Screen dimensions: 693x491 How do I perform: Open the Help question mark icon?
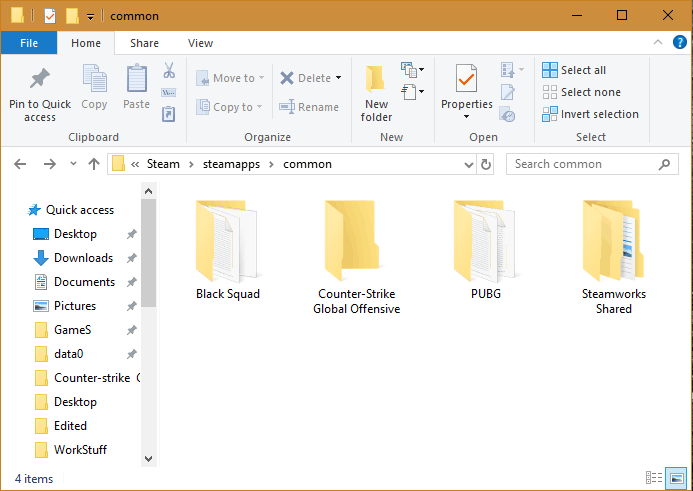coord(679,42)
